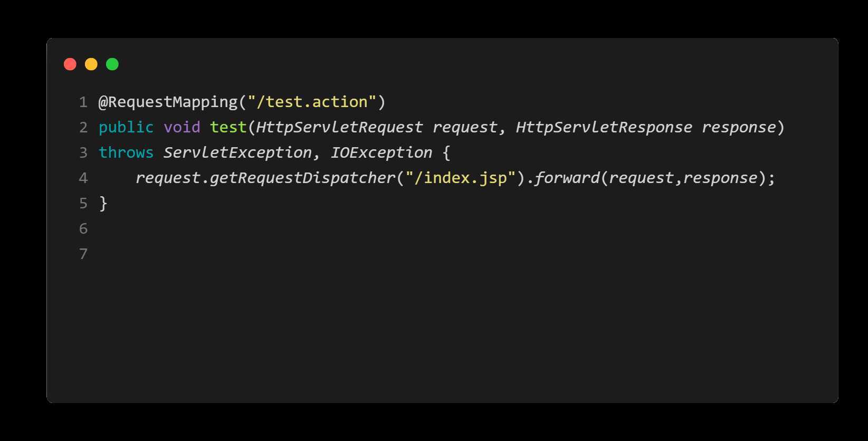This screenshot has height=441, width=868.
Task: Click the throws keyword
Action: pos(126,152)
